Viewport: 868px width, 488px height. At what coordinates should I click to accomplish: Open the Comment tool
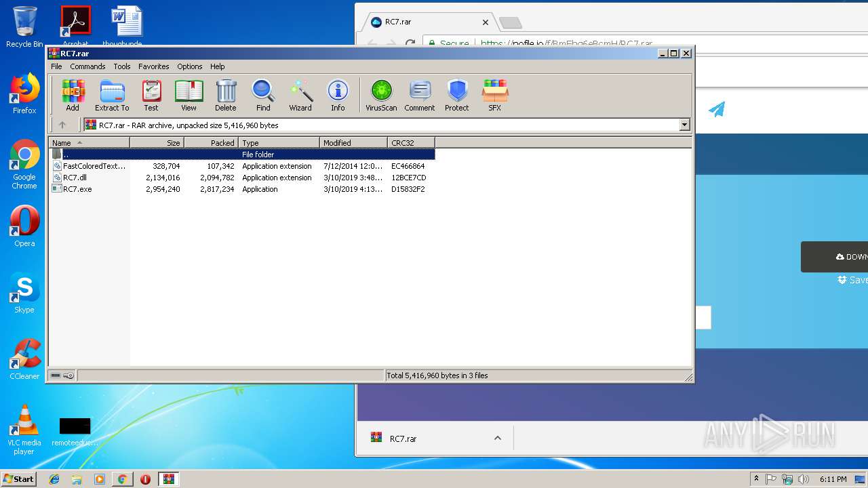click(x=420, y=95)
